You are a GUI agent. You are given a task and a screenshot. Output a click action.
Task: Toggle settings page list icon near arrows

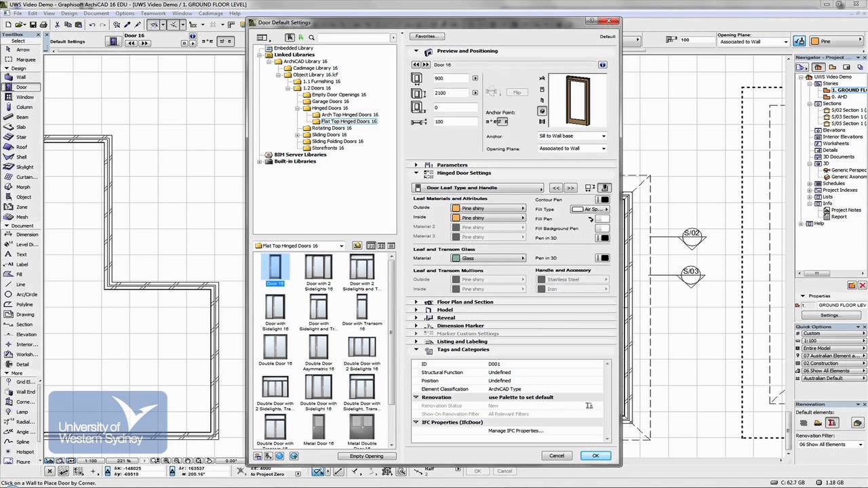tap(589, 188)
